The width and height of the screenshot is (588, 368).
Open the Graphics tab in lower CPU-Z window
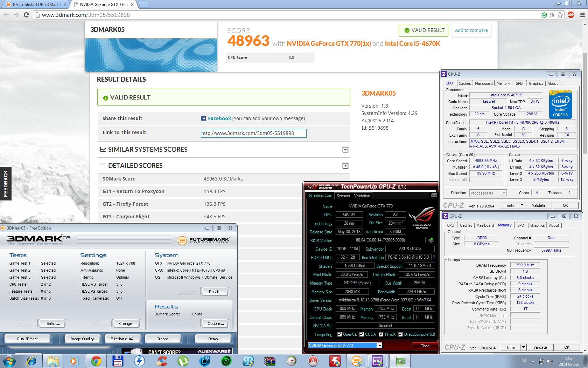[537, 225]
